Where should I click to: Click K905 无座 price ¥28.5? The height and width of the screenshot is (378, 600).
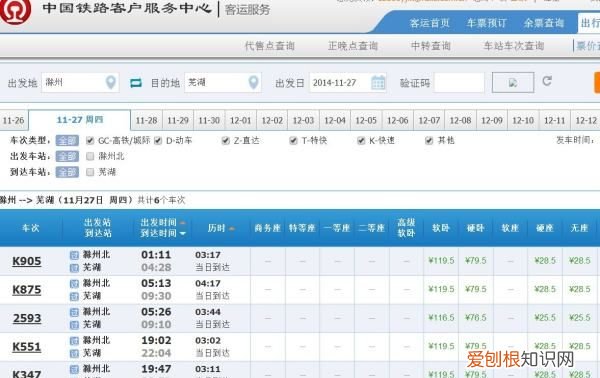click(x=580, y=261)
